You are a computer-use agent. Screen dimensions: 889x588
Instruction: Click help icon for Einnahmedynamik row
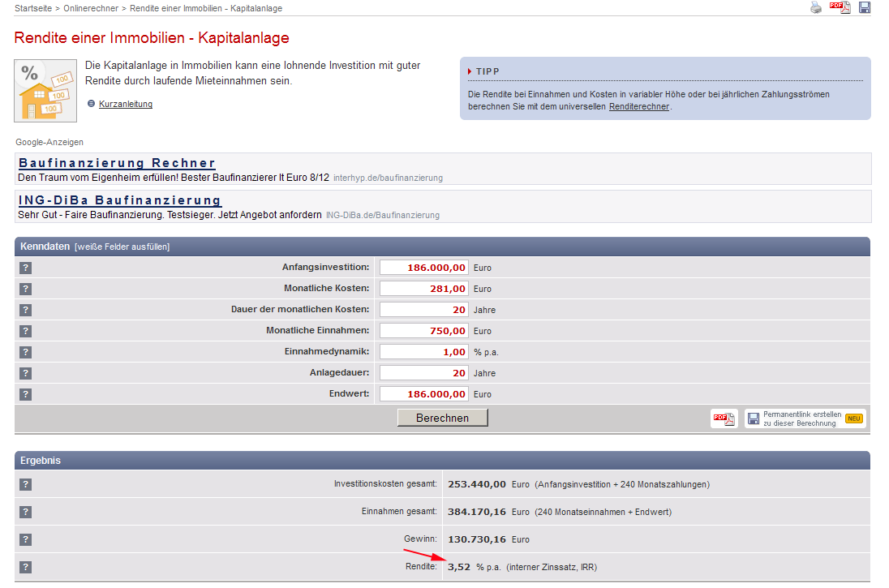[25, 352]
